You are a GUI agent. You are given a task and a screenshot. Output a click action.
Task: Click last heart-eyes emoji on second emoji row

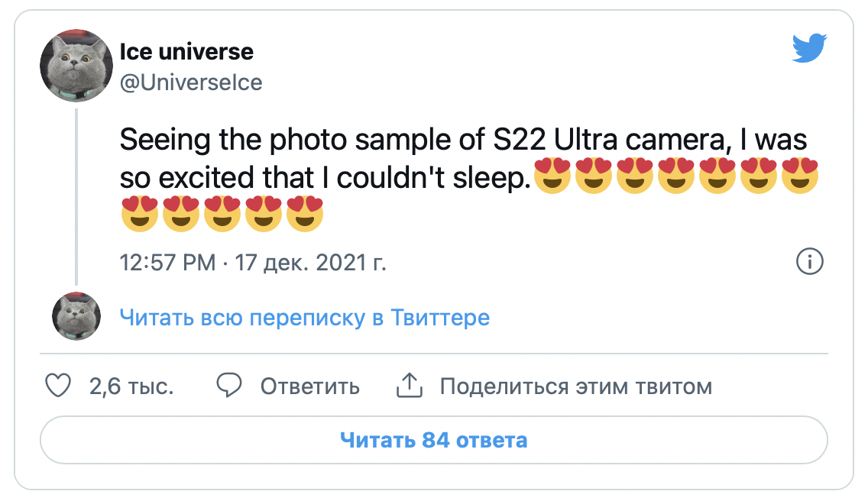click(x=305, y=212)
